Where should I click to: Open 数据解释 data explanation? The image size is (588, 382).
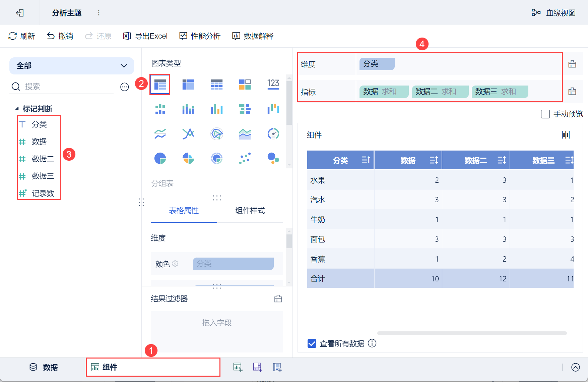[x=253, y=36]
